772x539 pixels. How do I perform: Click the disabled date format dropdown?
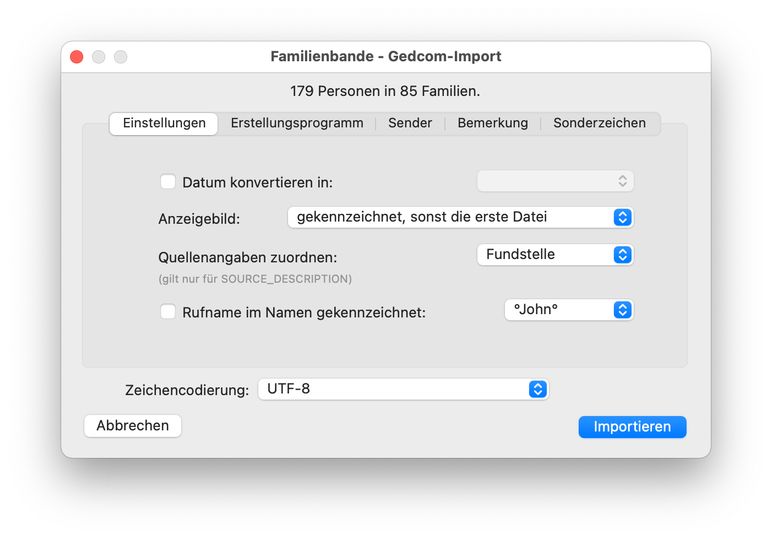pyautogui.click(x=555, y=181)
